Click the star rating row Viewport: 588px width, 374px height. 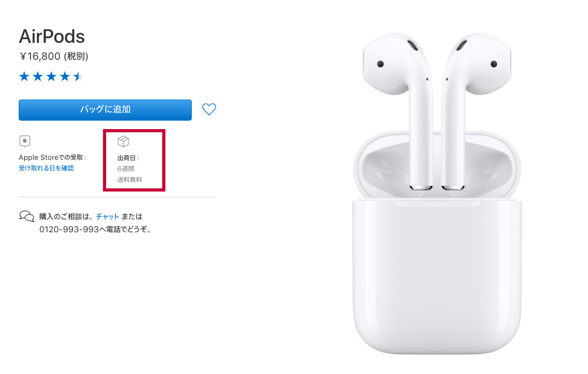(51, 77)
